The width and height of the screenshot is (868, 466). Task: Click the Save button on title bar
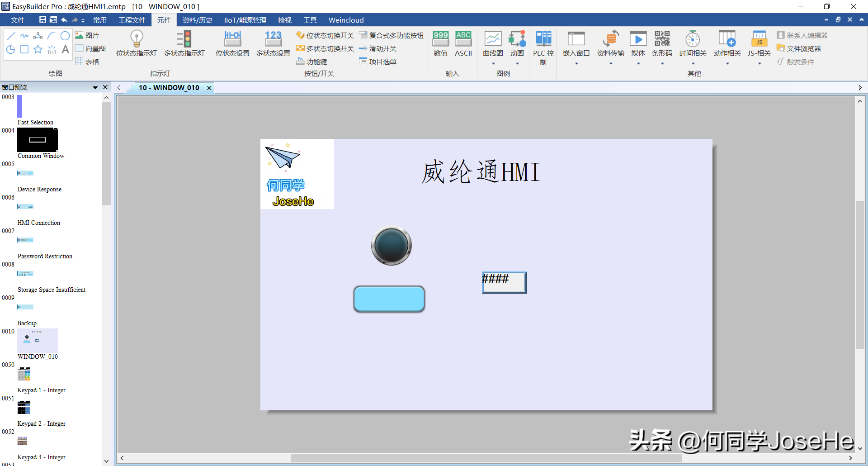coord(42,20)
